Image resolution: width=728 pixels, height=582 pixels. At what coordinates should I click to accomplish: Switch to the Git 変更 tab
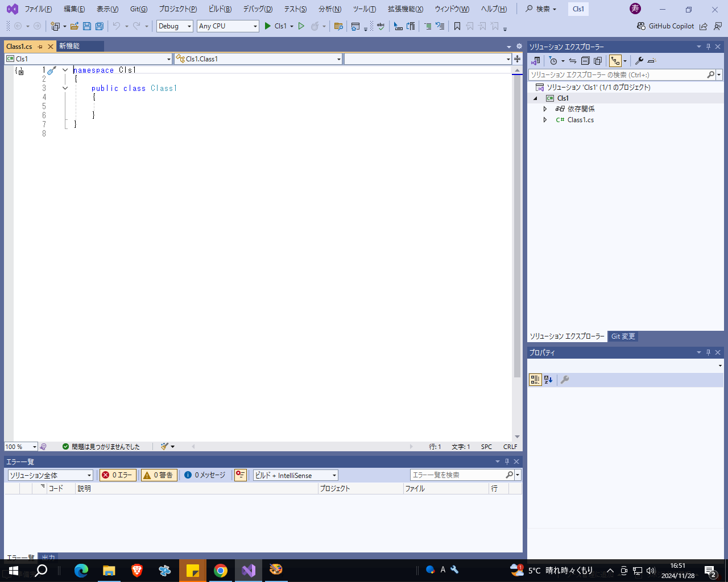pos(623,336)
